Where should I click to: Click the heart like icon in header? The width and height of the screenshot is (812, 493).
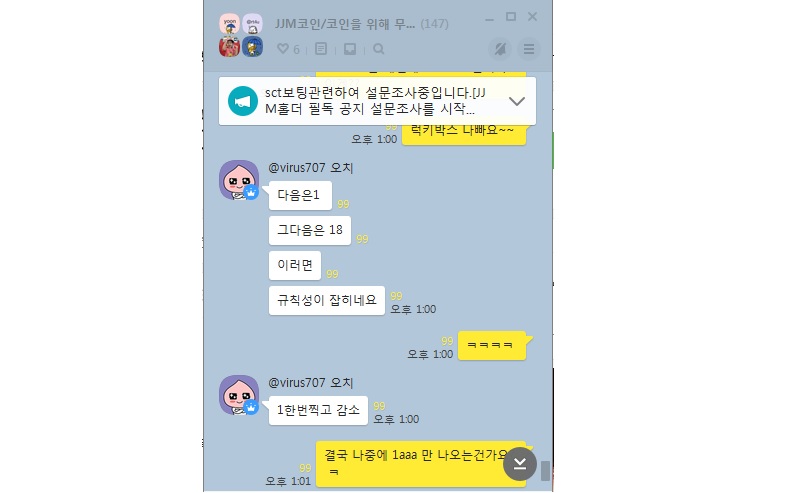pos(283,49)
